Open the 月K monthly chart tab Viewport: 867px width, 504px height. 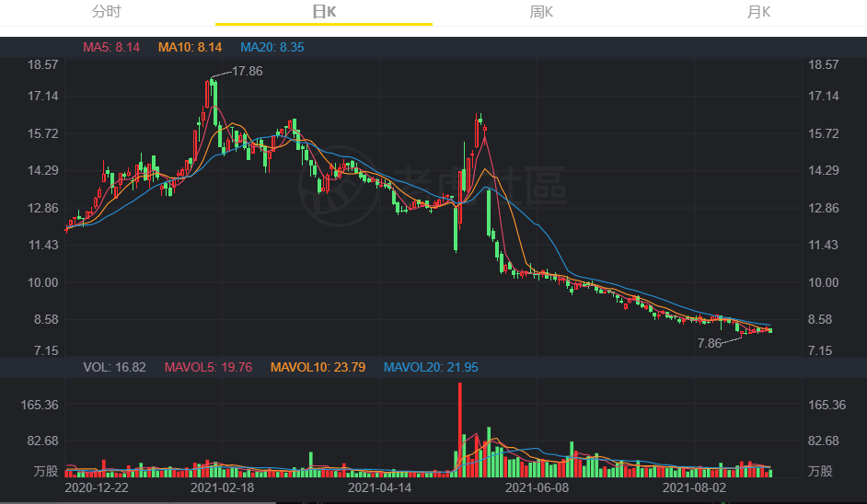758,12
